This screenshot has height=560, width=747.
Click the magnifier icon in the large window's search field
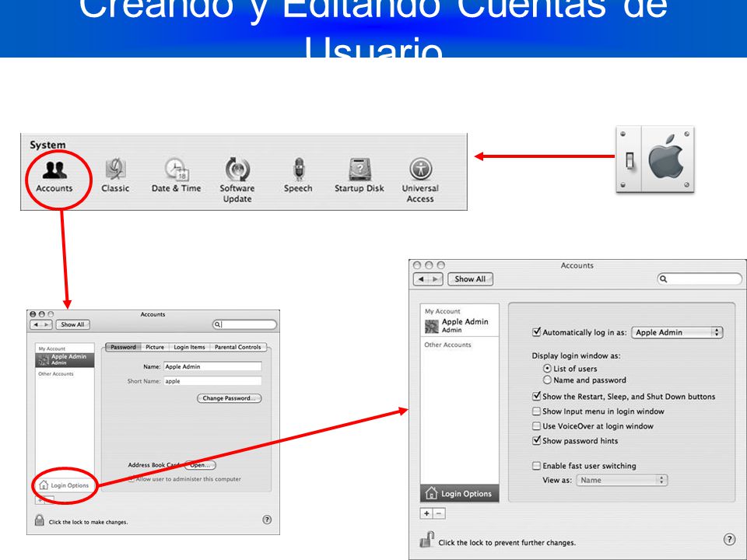click(x=664, y=279)
